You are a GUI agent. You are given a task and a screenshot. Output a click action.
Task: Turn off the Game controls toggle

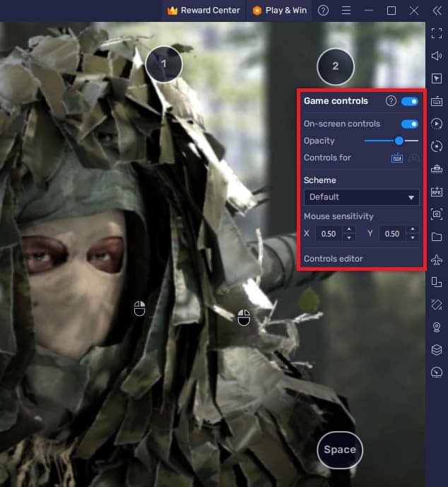410,101
